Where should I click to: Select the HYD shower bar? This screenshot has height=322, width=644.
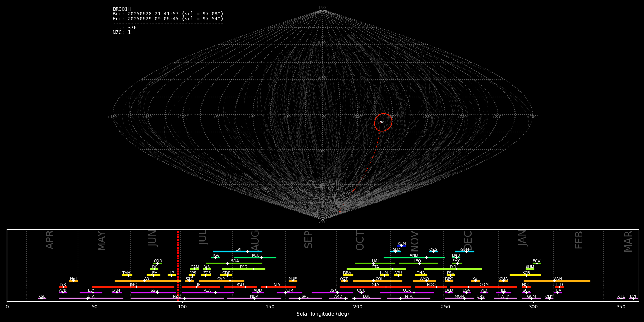pos(453,269)
